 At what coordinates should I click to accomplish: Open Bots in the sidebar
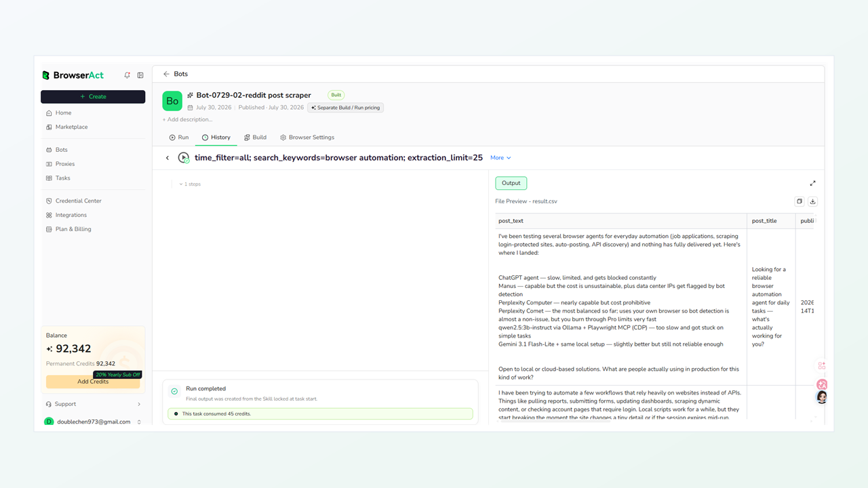pyautogui.click(x=93, y=150)
